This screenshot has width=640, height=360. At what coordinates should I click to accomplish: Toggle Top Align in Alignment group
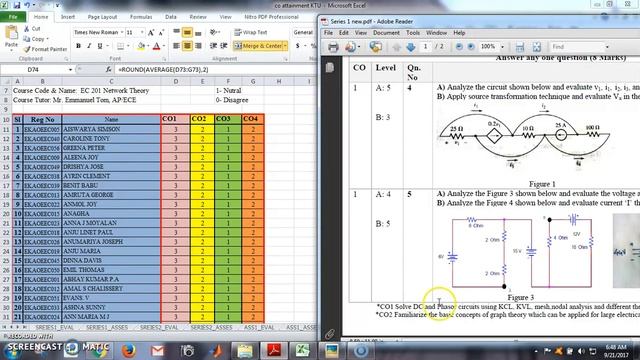coord(176,32)
